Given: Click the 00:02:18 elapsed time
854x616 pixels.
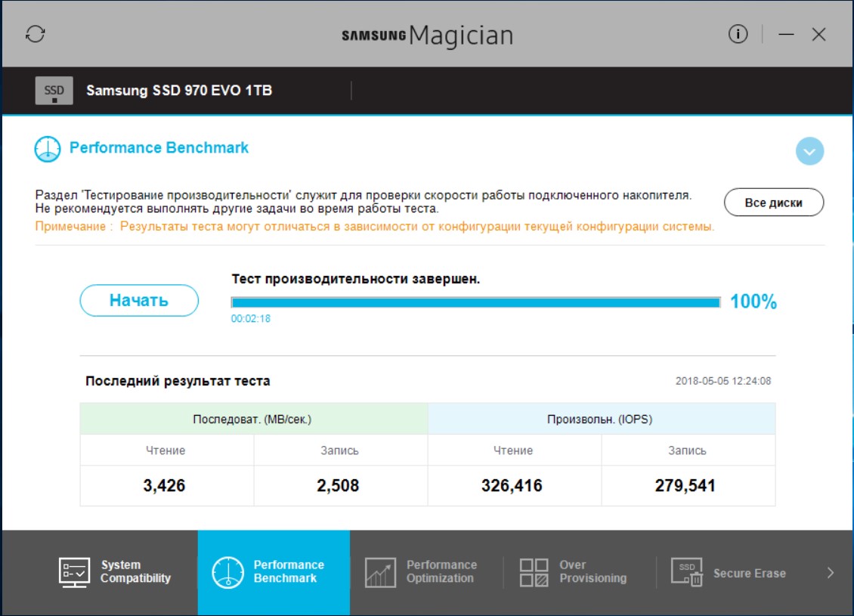Looking at the screenshot, I should [x=251, y=319].
